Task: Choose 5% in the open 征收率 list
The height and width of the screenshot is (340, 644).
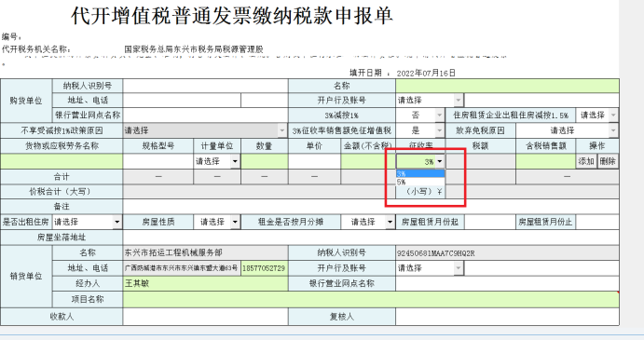Action: 420,182
